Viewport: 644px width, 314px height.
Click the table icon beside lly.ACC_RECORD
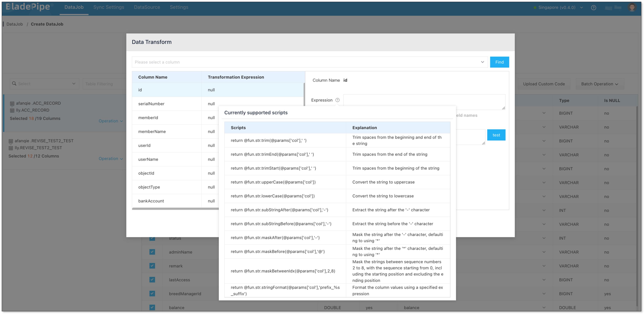(12, 110)
